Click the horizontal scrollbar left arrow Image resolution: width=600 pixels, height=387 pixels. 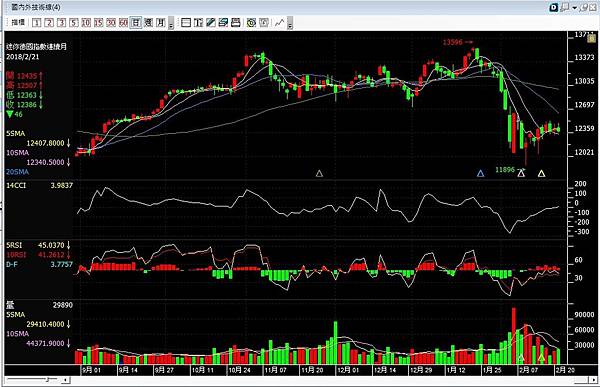point(66,380)
